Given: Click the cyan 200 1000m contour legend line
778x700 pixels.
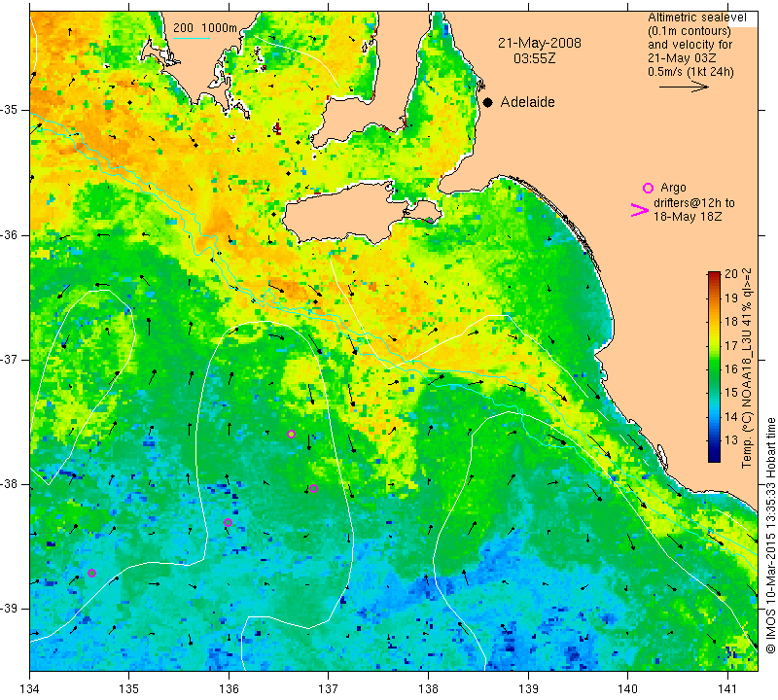Looking at the screenshot, I should coord(192,38).
